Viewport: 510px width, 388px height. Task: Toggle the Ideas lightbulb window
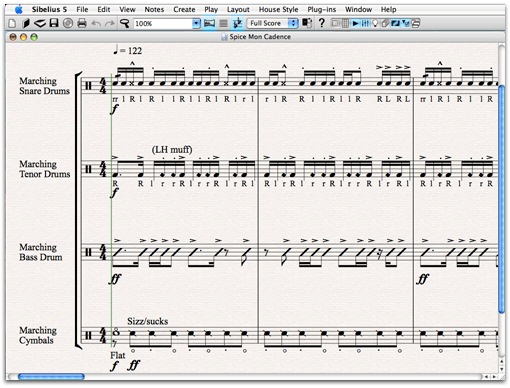(x=375, y=23)
